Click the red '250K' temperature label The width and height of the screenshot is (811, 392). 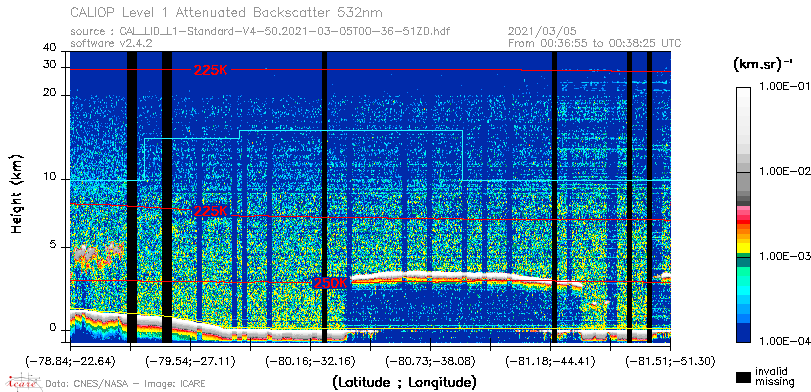coord(330,283)
